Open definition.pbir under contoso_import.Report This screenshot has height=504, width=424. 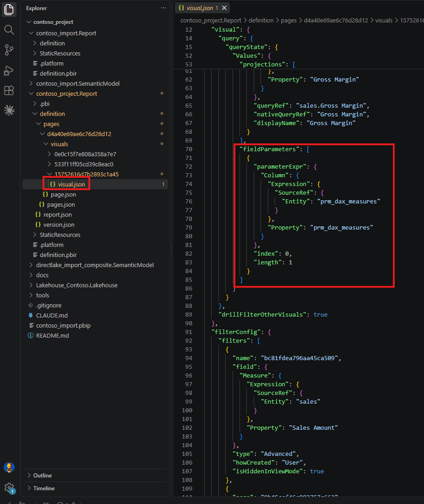point(58,74)
